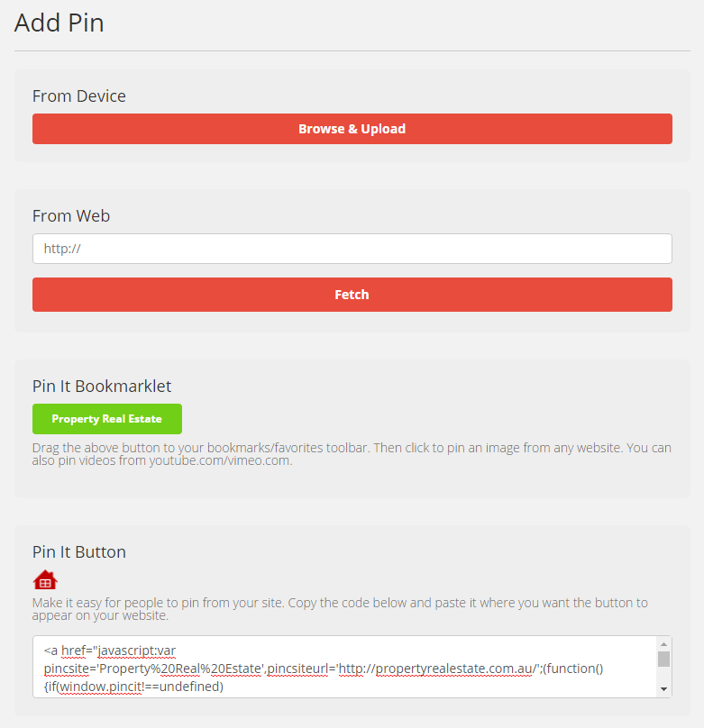Click the From Device section heading
Image resolution: width=704 pixels, height=728 pixels.
point(79,96)
